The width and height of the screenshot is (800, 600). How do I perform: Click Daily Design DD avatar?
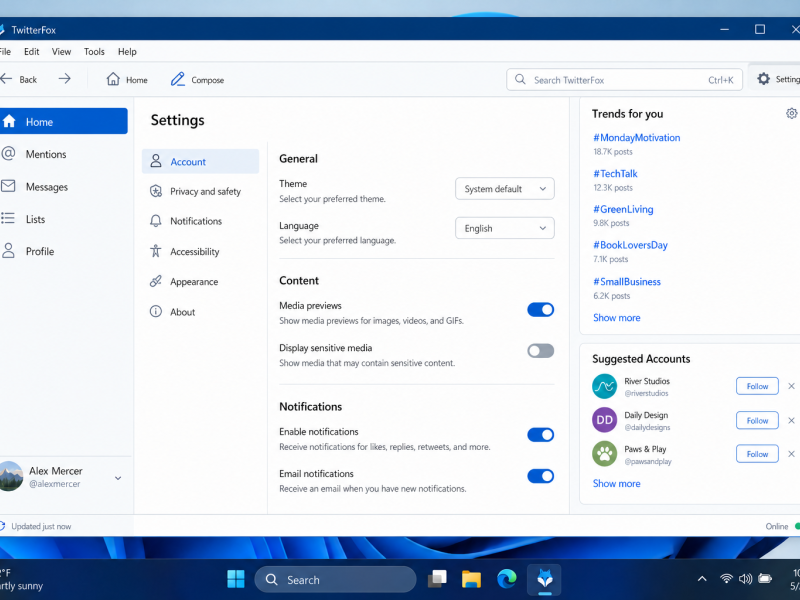[605, 420]
